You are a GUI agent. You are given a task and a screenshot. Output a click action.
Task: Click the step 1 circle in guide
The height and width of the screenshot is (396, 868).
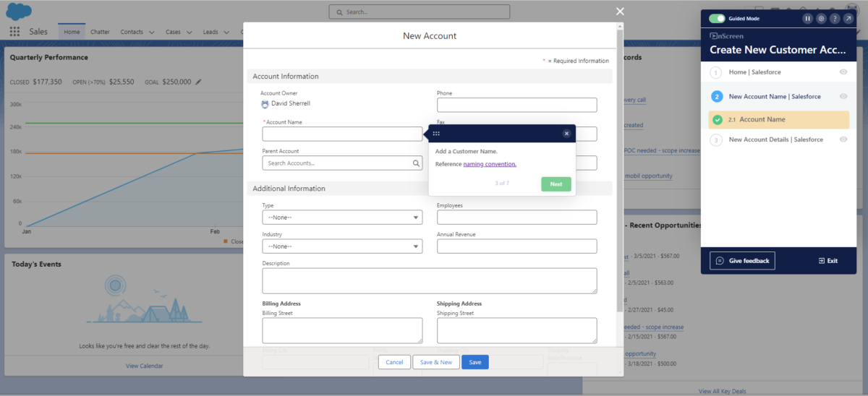coord(716,72)
